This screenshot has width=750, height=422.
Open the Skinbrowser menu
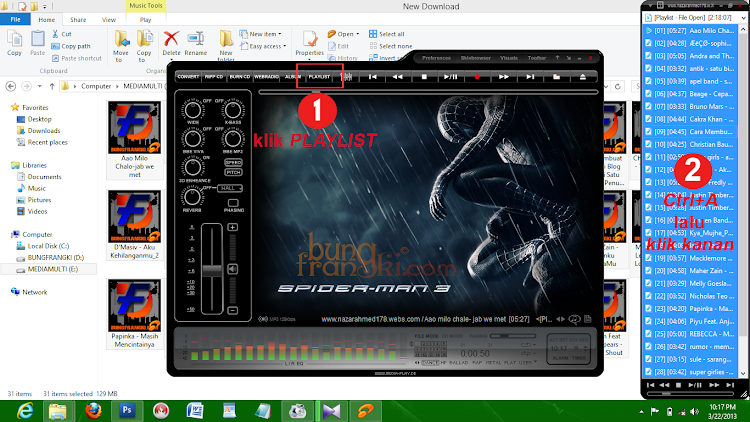(475, 58)
